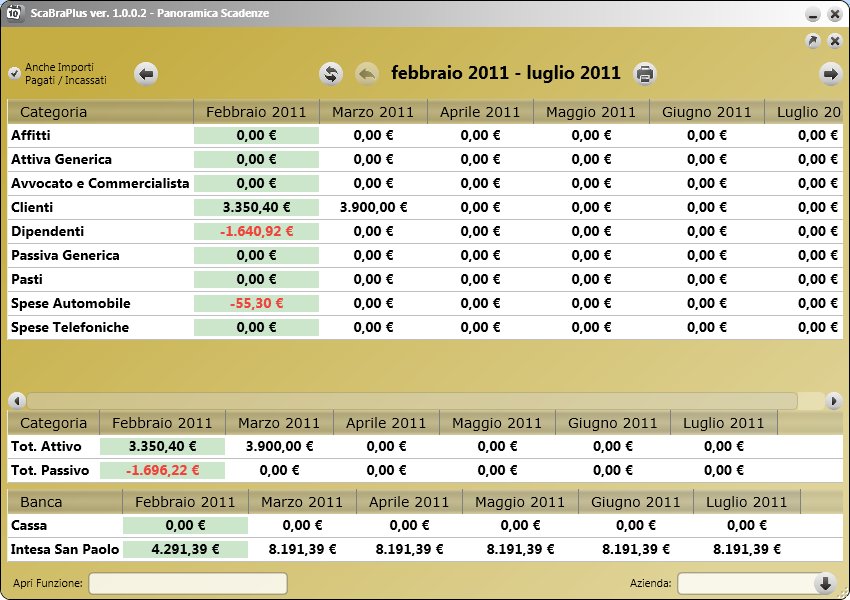Viewport: 850px width, 600px height.
Task: Select the Clienti category row
Action: coord(425,207)
